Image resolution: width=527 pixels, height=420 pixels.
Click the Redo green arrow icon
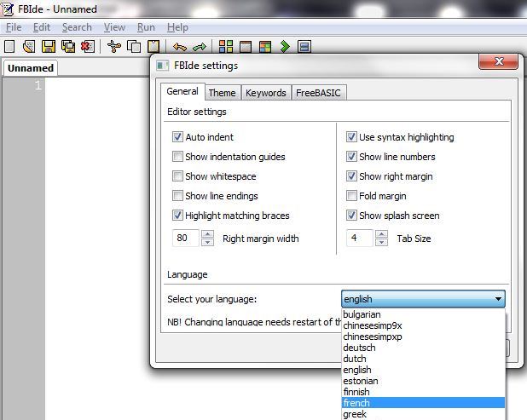(200, 47)
